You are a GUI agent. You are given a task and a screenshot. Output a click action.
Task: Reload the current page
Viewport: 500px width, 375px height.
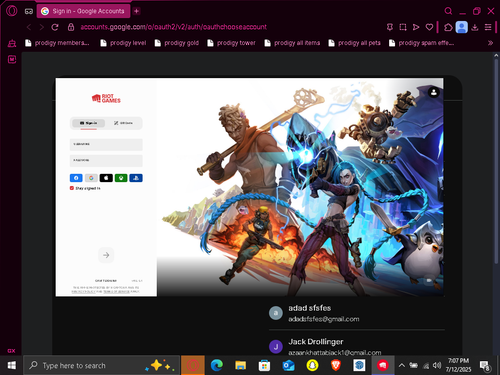click(x=55, y=27)
